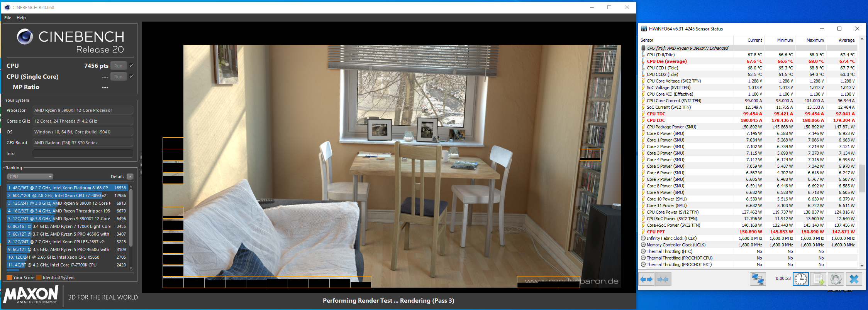Select the CPU EDC sensor row
This screenshot has width=868, height=310.
pos(748,120)
